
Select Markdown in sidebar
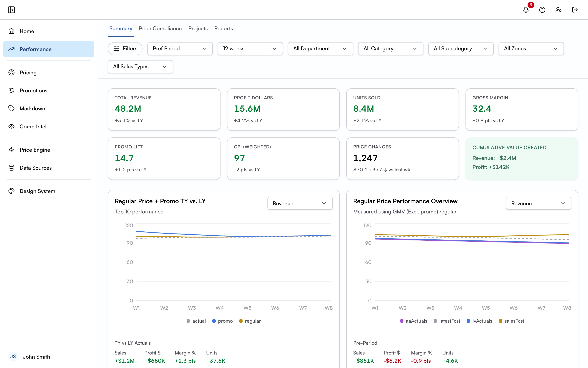coord(49,109)
